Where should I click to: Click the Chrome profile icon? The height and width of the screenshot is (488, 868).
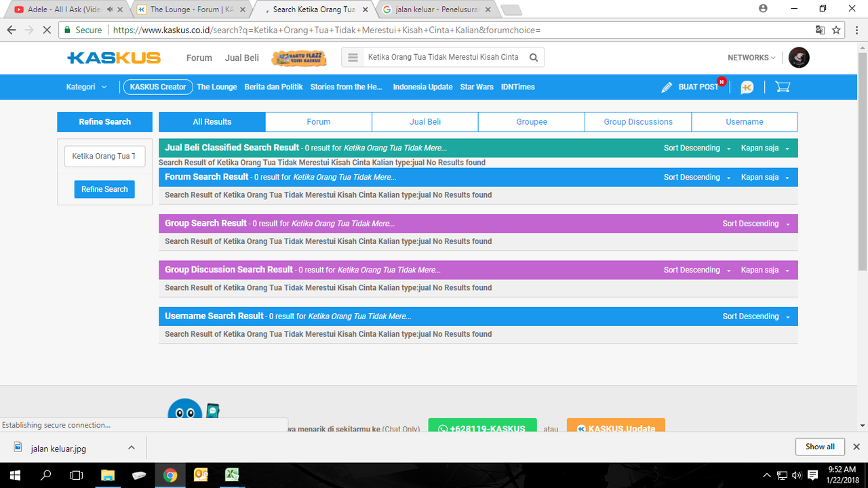point(763,8)
